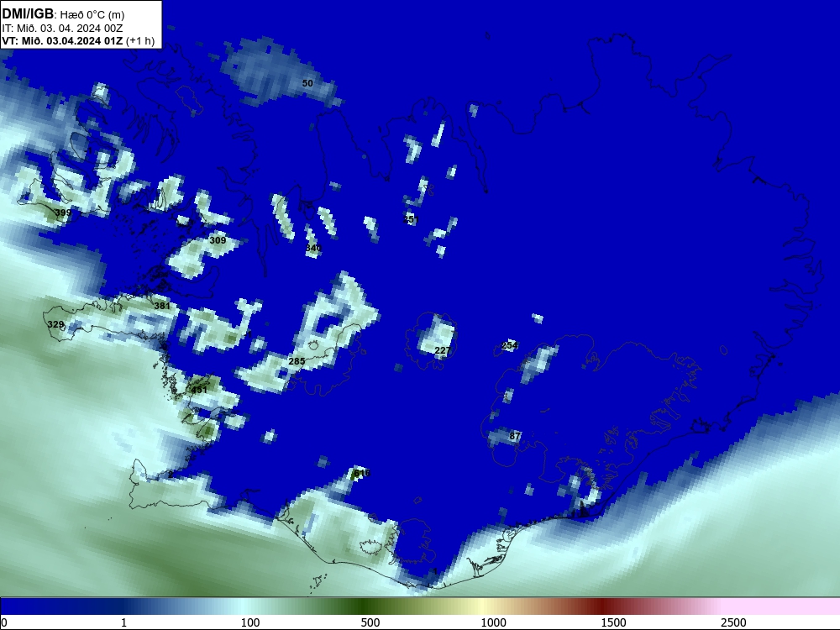
Task: Click the map value label 227
Action: tap(443, 350)
